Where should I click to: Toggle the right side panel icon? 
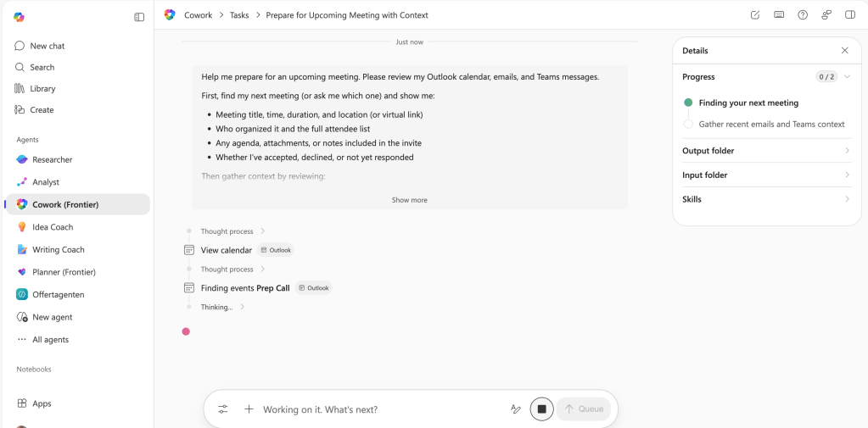pyautogui.click(x=850, y=15)
